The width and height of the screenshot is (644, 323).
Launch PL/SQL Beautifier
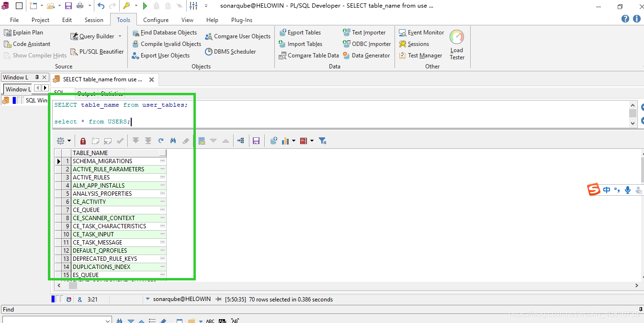coord(97,52)
